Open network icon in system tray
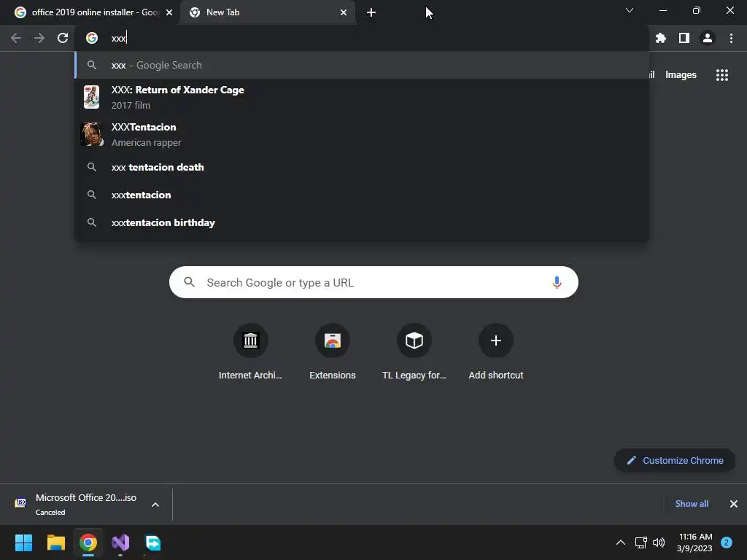Image resolution: width=747 pixels, height=560 pixels. coord(640,542)
